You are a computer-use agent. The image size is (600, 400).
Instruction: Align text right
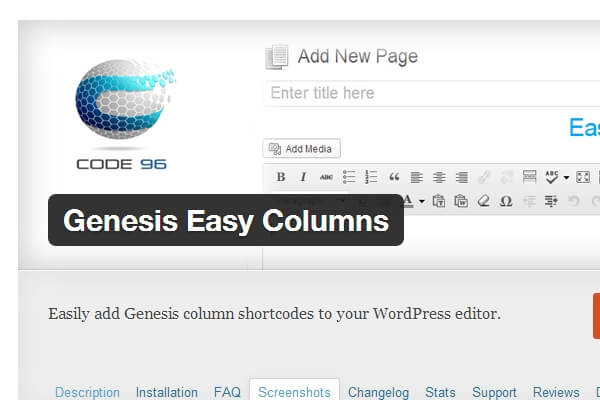point(461,177)
